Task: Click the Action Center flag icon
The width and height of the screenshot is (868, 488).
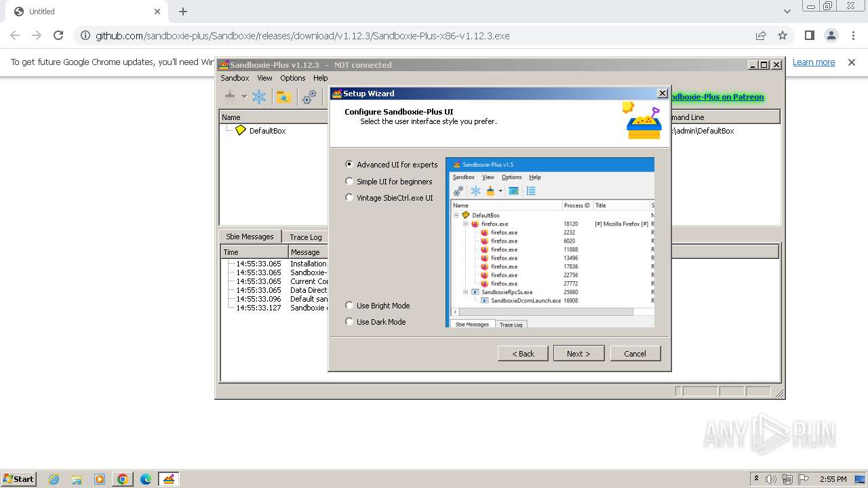Action: (x=804, y=479)
